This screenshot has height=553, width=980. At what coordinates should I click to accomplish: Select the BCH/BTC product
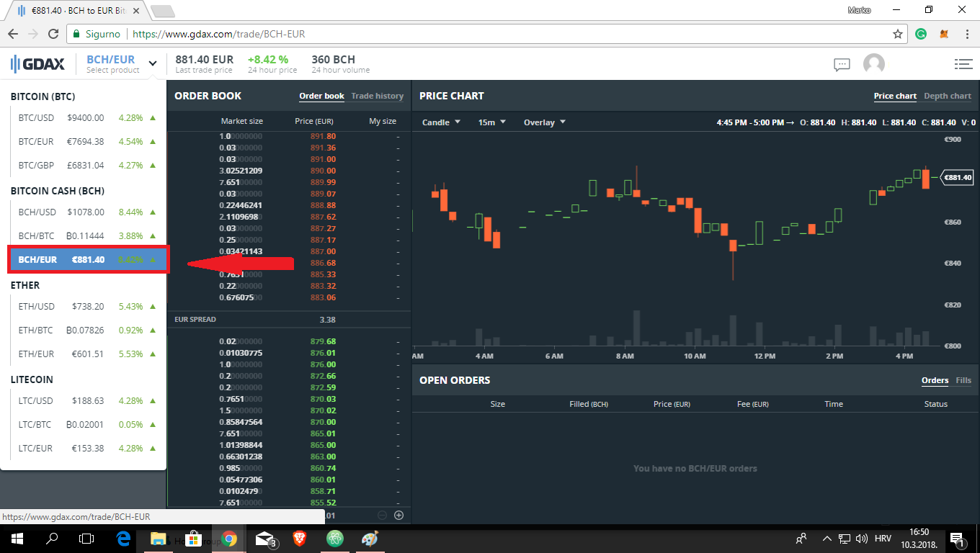[87, 236]
